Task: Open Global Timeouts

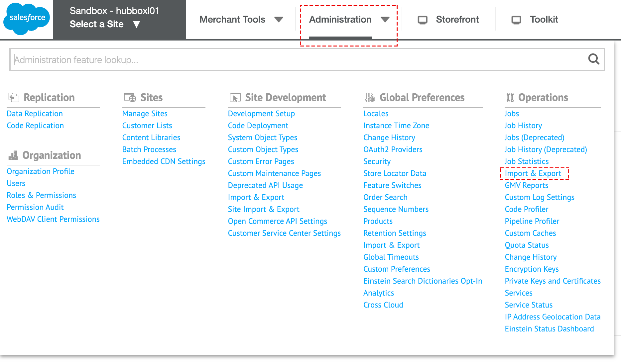Action: coord(391,257)
